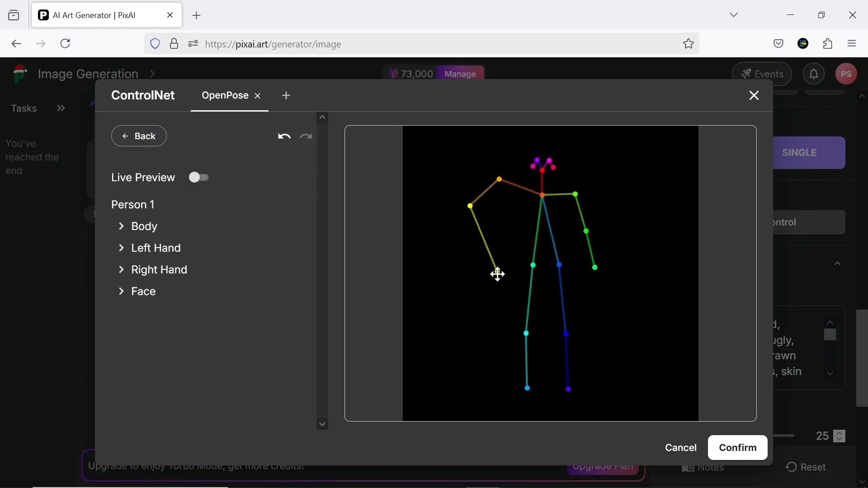
Task: Click the undo arrow icon
Action: point(284,136)
